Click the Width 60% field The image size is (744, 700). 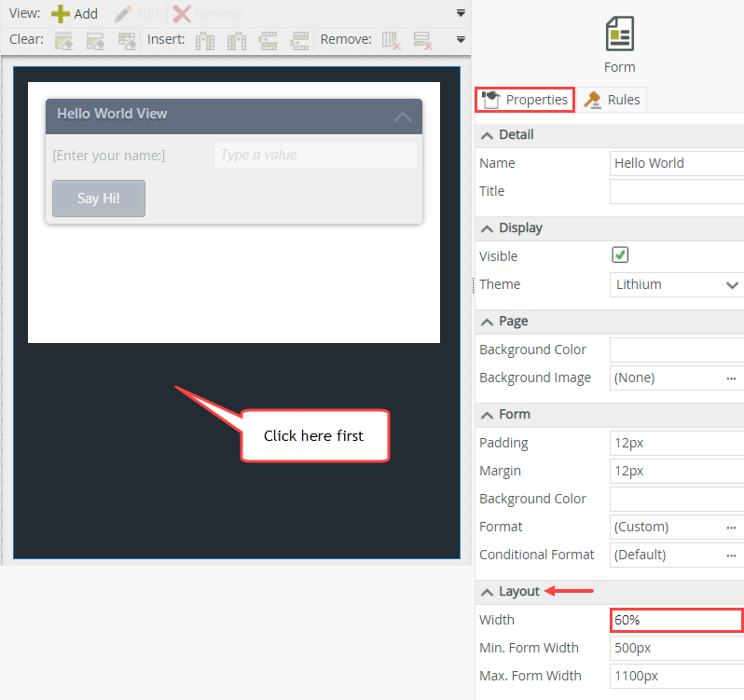[677, 621]
